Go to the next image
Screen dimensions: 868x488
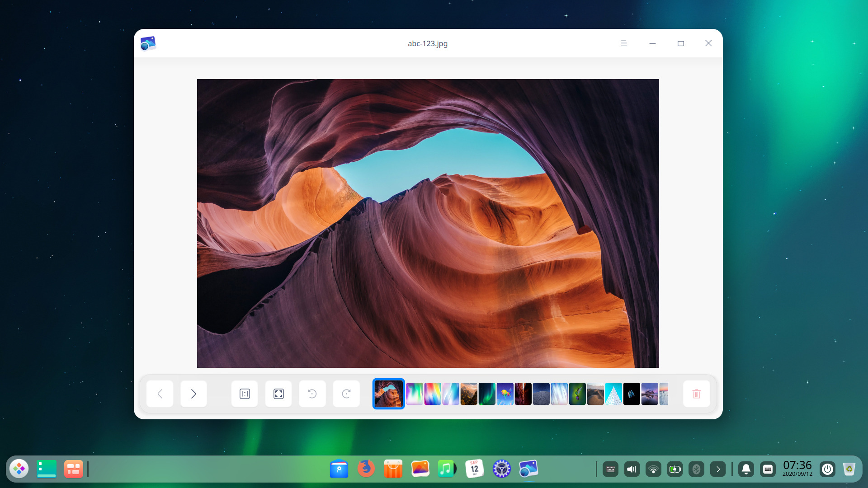click(x=193, y=394)
